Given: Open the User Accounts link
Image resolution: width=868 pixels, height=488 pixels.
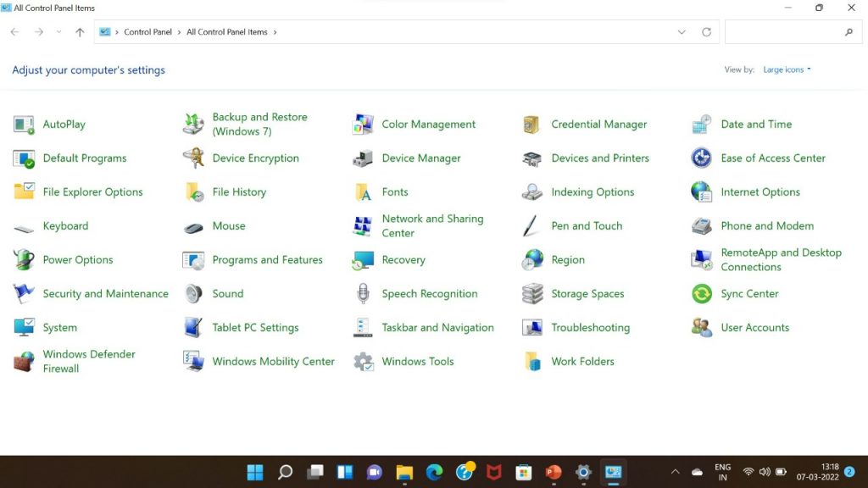Looking at the screenshot, I should click(754, 328).
